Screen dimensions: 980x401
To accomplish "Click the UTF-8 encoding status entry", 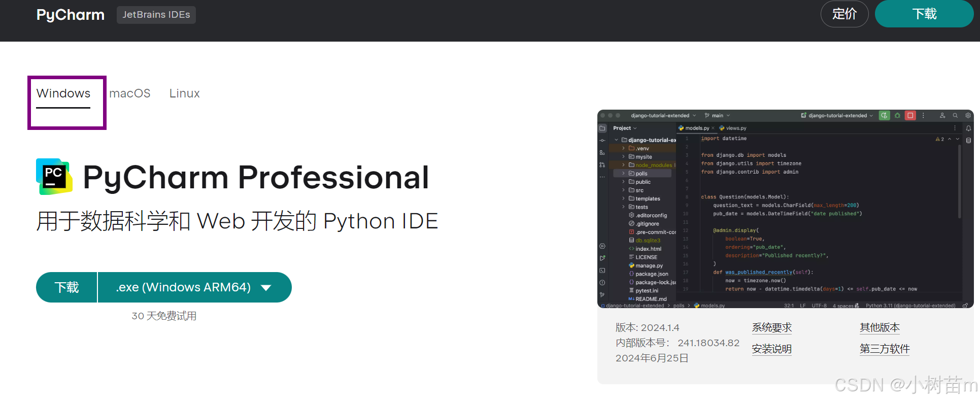I will (819, 306).
